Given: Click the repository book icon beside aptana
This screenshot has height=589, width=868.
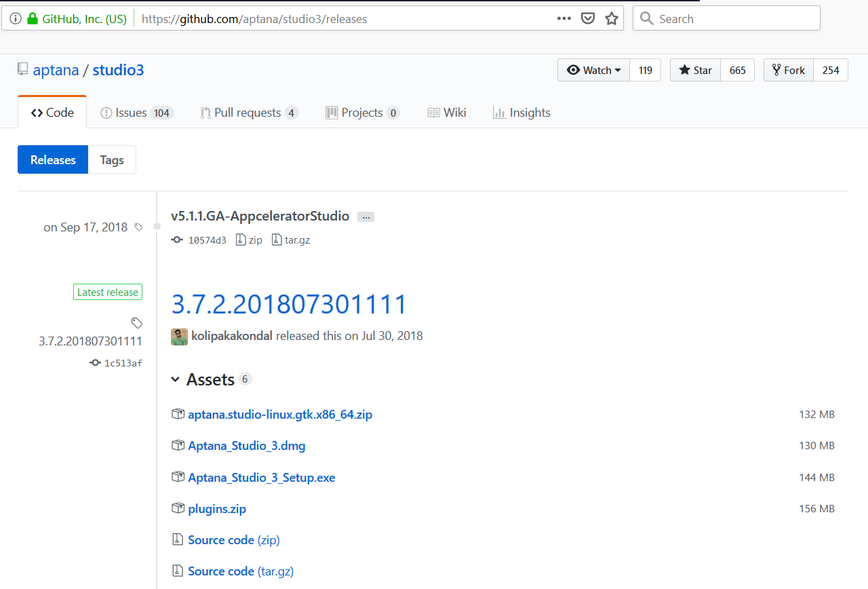Looking at the screenshot, I should tap(23, 69).
